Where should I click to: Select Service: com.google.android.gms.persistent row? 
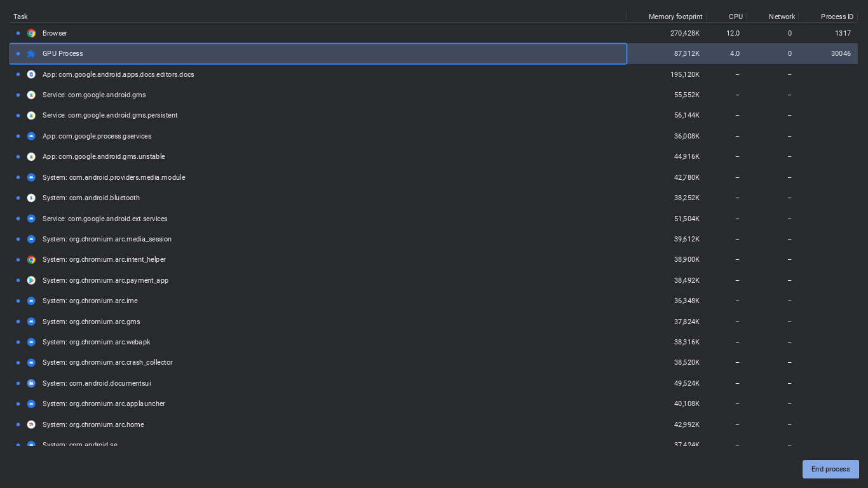[433, 116]
